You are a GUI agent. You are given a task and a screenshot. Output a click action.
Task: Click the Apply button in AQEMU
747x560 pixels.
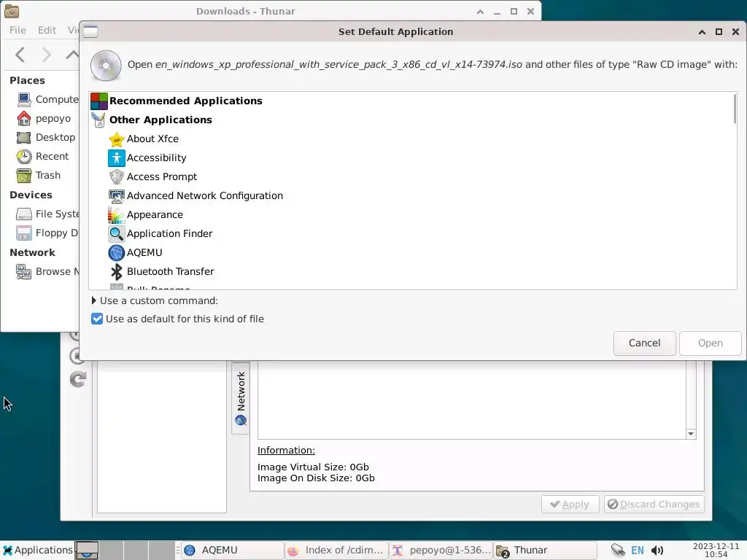[570, 505]
